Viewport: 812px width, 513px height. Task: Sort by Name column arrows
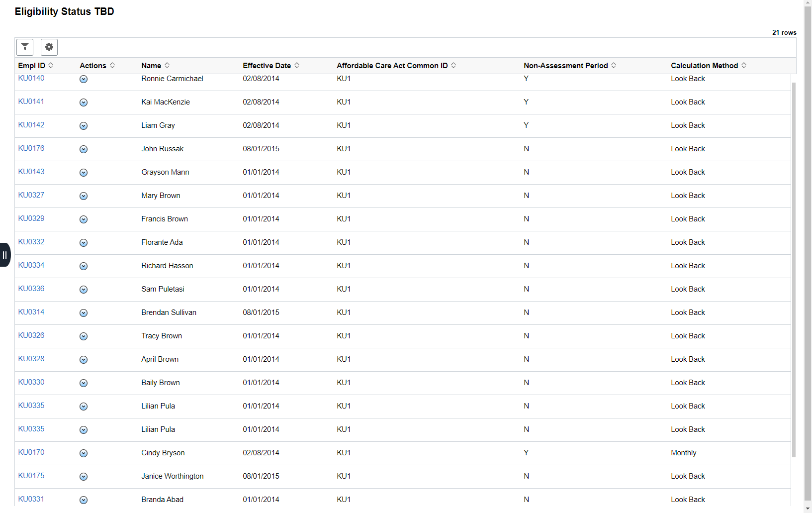click(x=167, y=65)
